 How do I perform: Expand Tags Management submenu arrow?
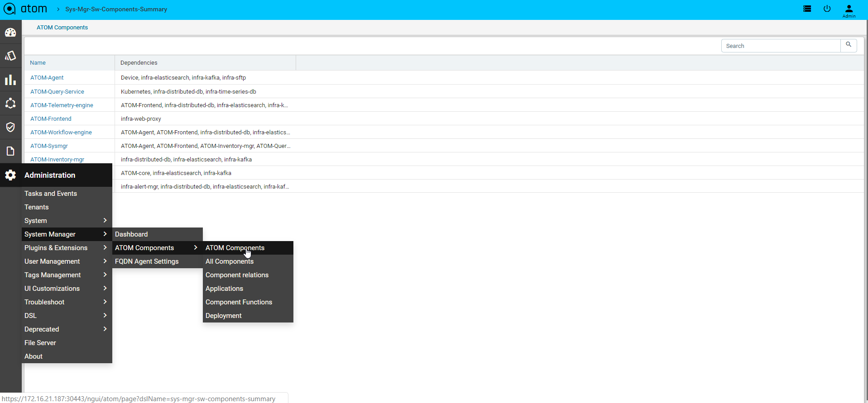[105, 275]
